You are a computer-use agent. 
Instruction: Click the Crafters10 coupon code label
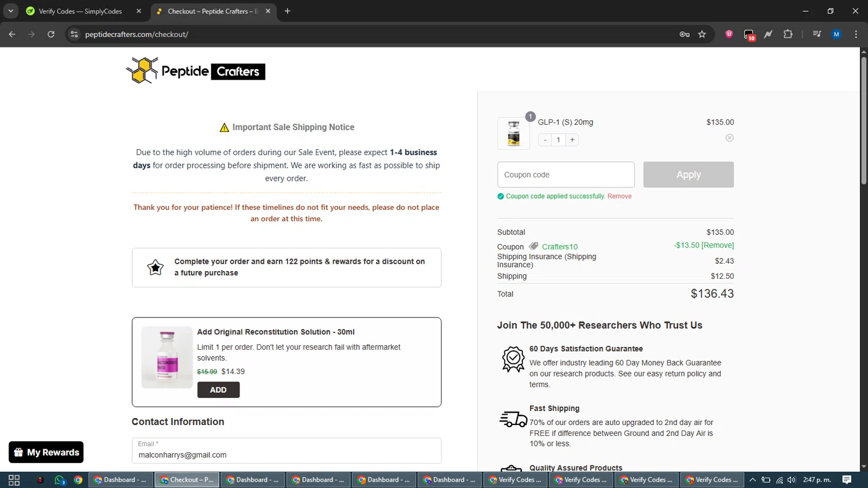(x=560, y=247)
